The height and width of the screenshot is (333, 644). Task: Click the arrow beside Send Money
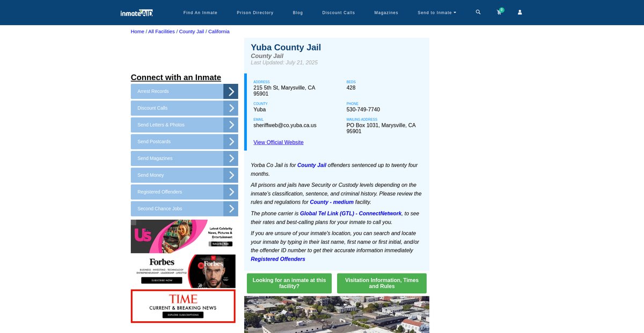click(x=231, y=175)
